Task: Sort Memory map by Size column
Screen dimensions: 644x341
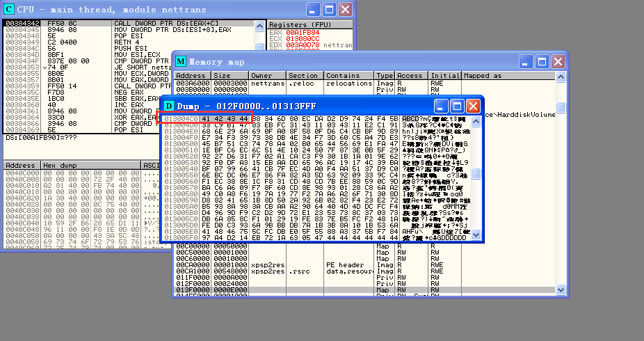Action: 230,76
